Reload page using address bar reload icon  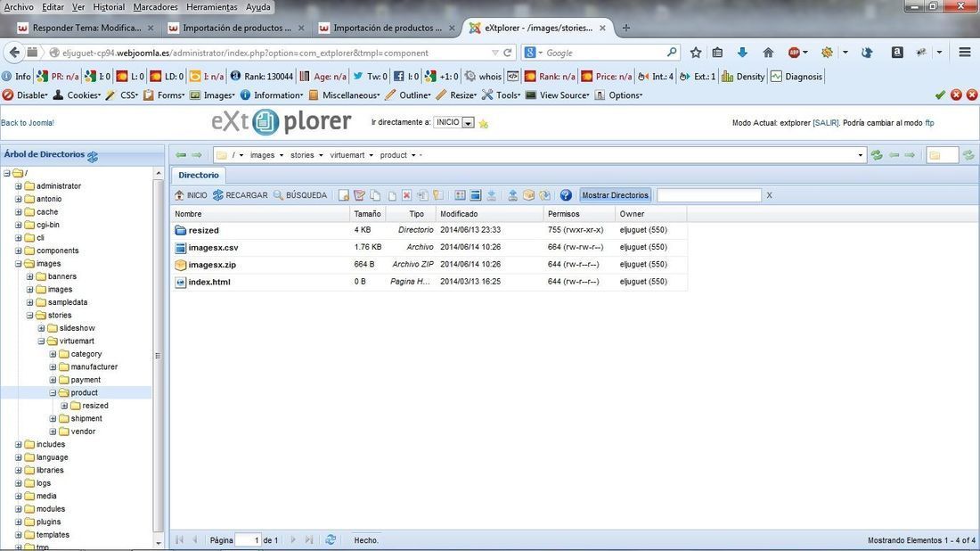pos(508,53)
